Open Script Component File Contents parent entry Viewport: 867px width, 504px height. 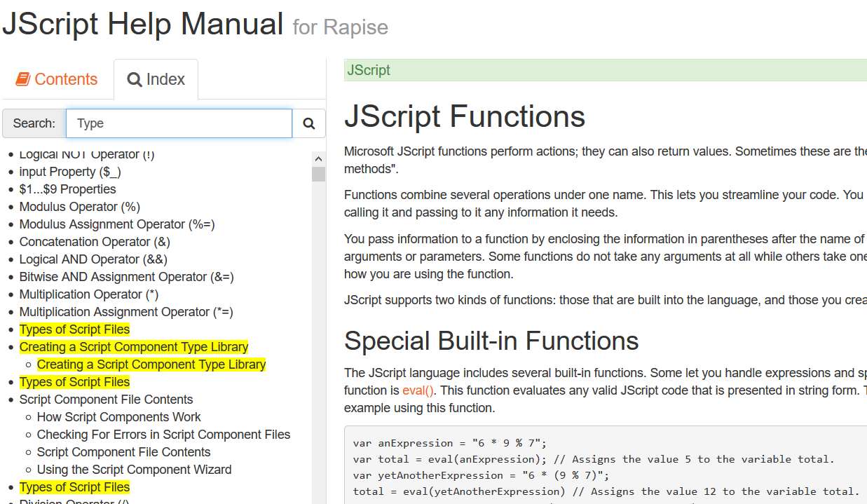click(106, 400)
